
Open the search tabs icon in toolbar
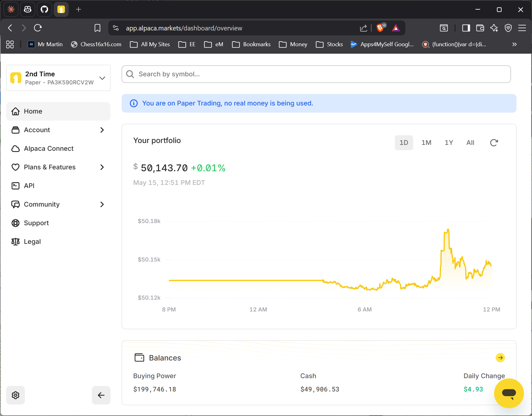(444, 28)
